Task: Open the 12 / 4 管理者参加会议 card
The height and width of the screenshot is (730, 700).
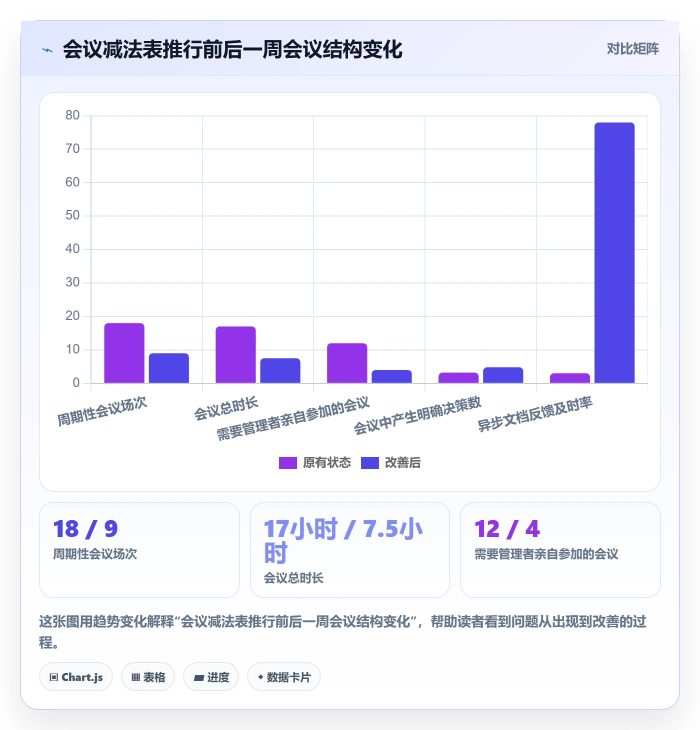Action: click(560, 550)
